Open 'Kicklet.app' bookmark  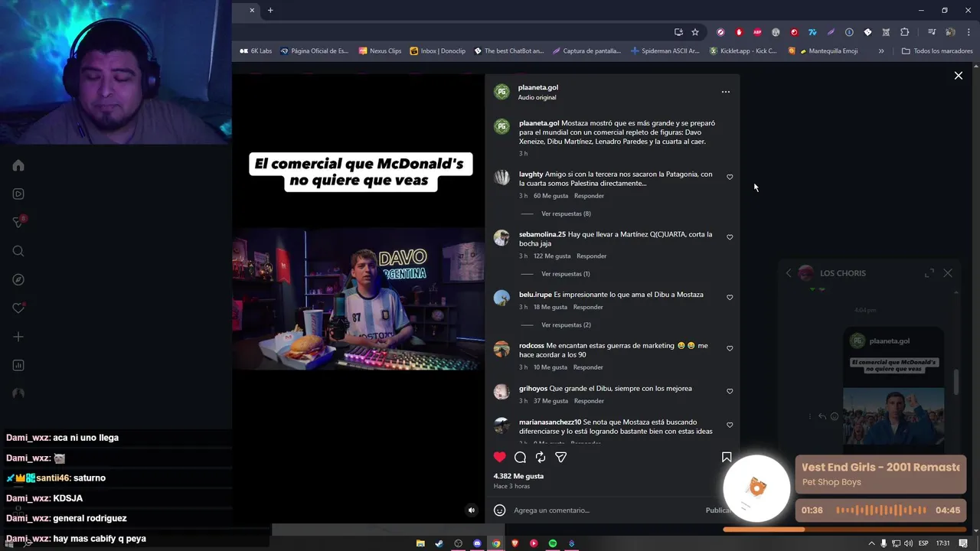pos(743,51)
